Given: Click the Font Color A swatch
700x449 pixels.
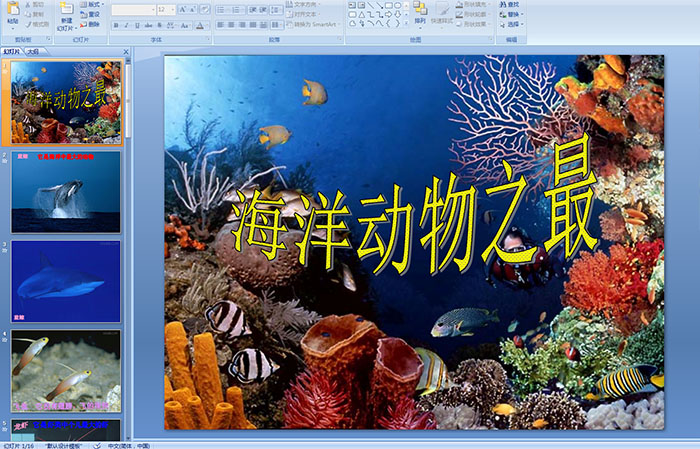Looking at the screenshot, I should point(200,26).
